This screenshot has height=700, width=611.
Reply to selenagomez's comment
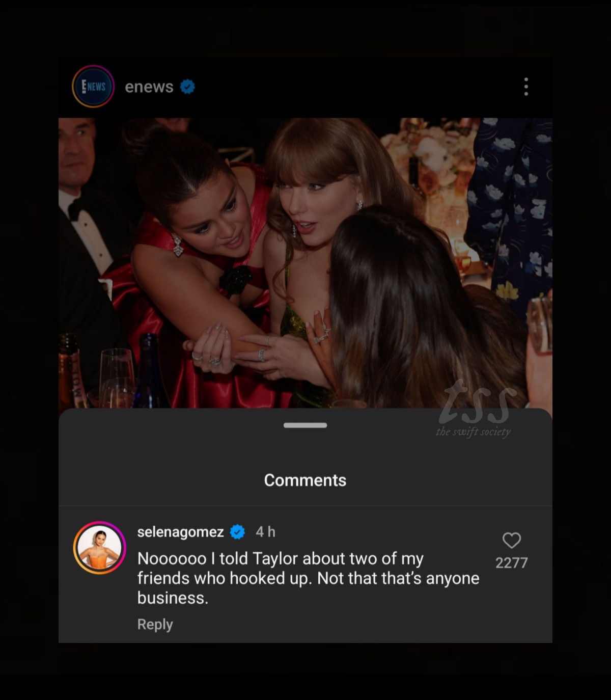click(154, 624)
